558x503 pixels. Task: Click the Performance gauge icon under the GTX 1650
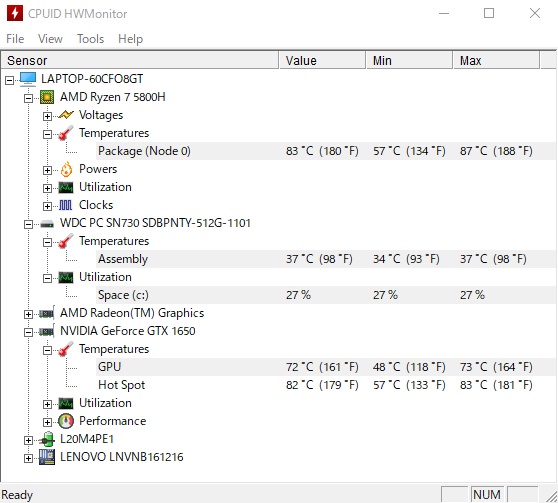[66, 421]
